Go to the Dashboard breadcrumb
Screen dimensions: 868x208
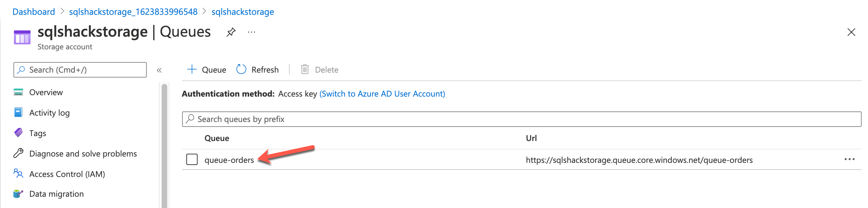pyautogui.click(x=34, y=12)
